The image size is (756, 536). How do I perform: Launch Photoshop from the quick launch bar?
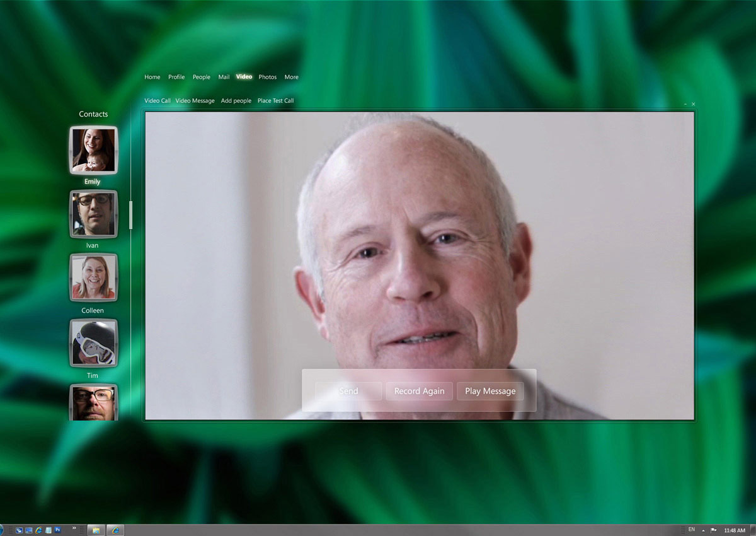click(x=57, y=530)
